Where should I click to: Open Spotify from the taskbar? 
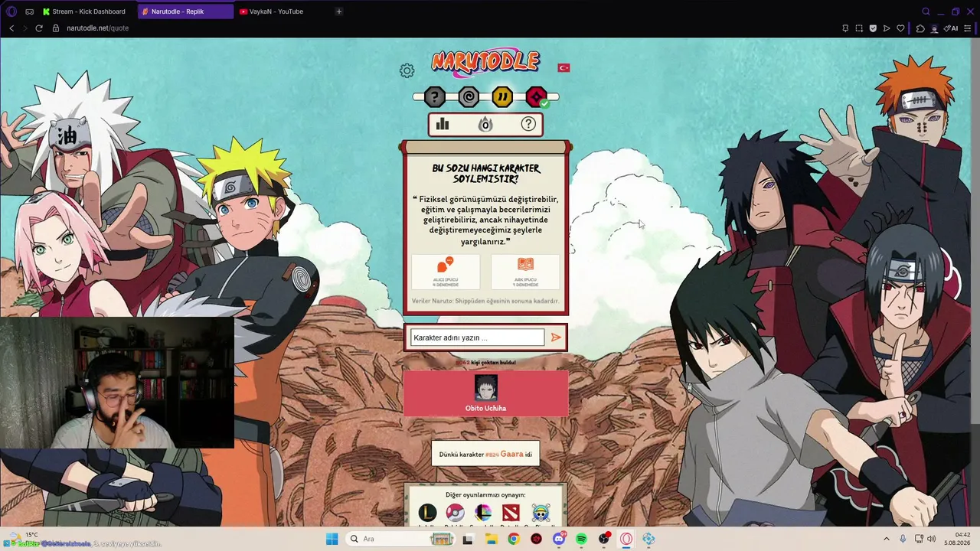(581, 539)
